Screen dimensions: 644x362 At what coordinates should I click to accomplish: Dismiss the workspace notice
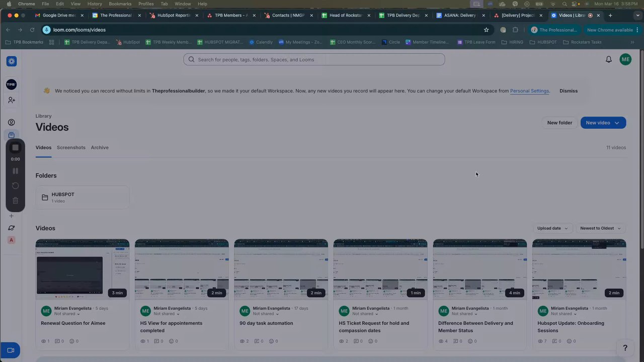tap(569, 91)
